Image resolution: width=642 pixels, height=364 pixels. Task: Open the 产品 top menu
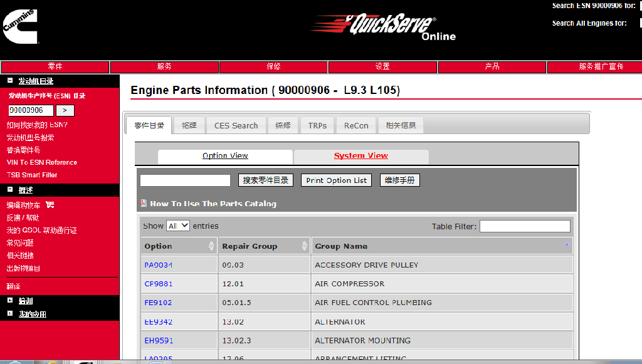coord(492,66)
